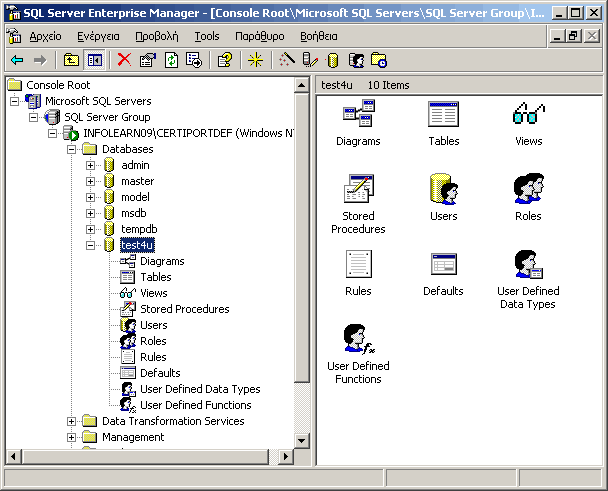Select Console Root in the tree
The image size is (608, 491).
[x=58, y=85]
